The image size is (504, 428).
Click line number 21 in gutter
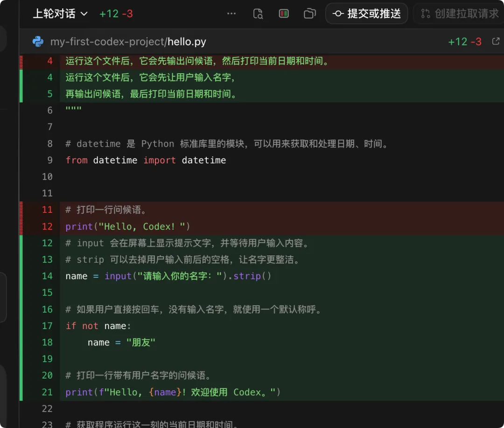tap(47, 392)
